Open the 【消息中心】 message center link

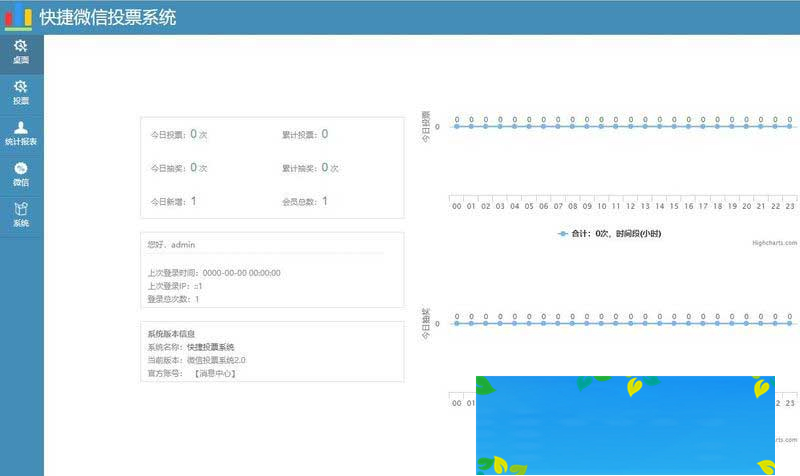(214, 373)
